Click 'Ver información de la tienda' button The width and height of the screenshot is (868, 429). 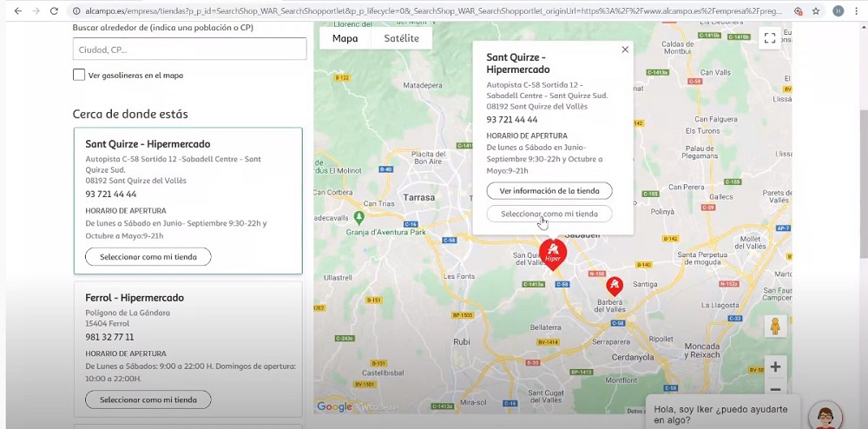point(549,191)
